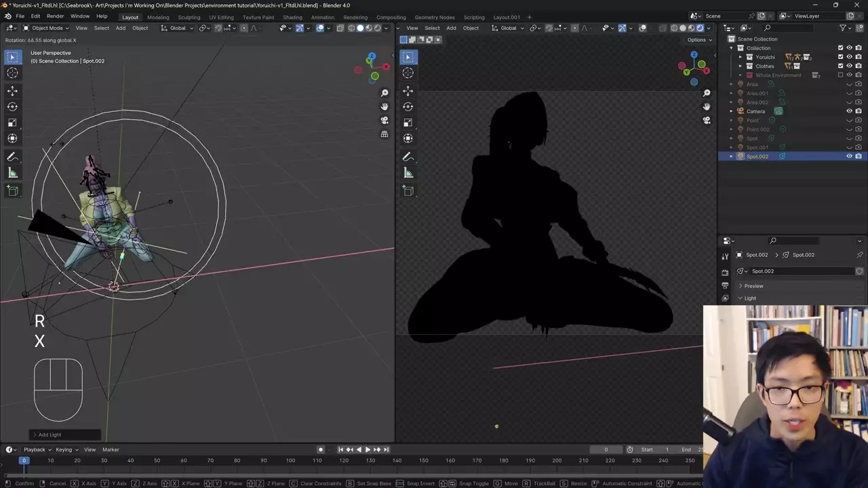Viewport: 868px width, 488px height.
Task: Toggle camera view in left viewport
Action: 384,120
